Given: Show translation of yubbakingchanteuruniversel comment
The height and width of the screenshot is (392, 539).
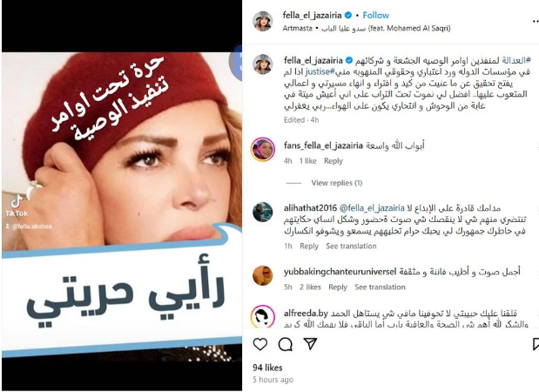Looking at the screenshot, I should 380,287.
